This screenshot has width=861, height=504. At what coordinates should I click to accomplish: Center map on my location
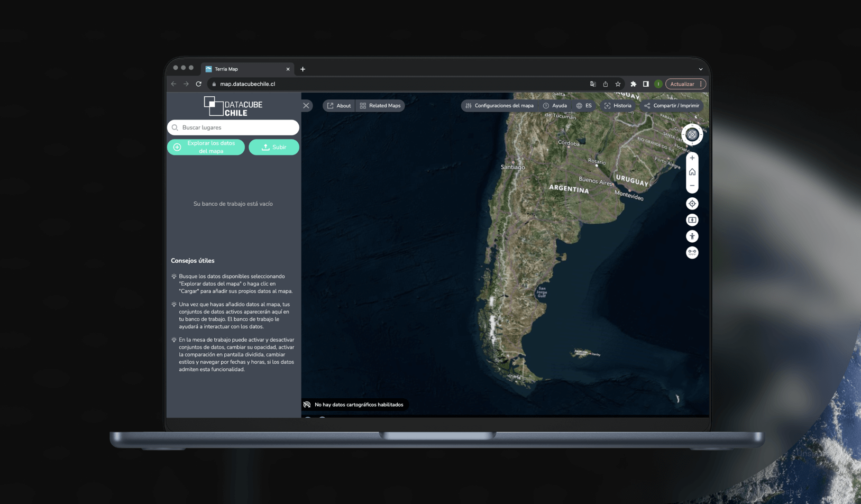pyautogui.click(x=692, y=204)
